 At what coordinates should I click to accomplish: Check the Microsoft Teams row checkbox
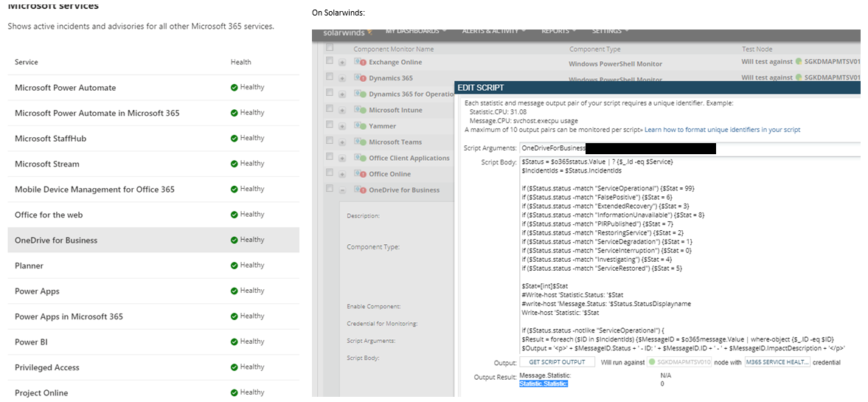coord(330,141)
